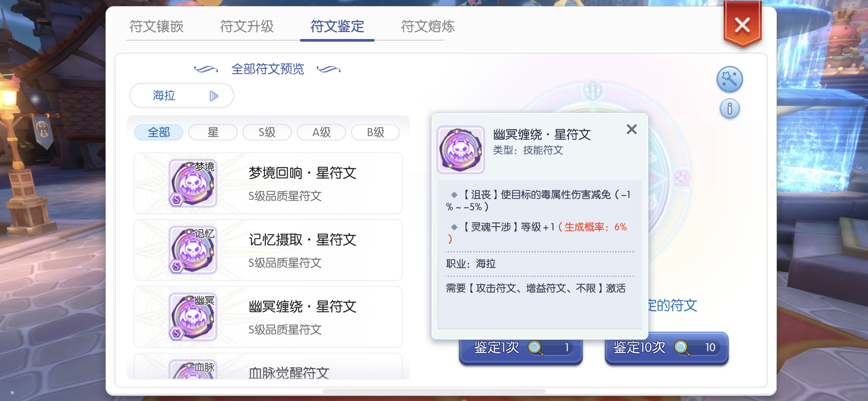Open the info icon button
868x401 pixels.
point(729,109)
